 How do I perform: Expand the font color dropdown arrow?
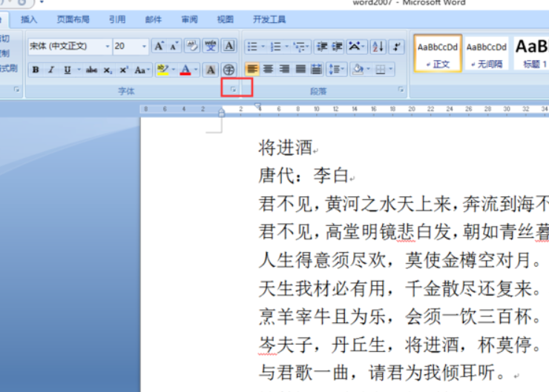(x=196, y=70)
